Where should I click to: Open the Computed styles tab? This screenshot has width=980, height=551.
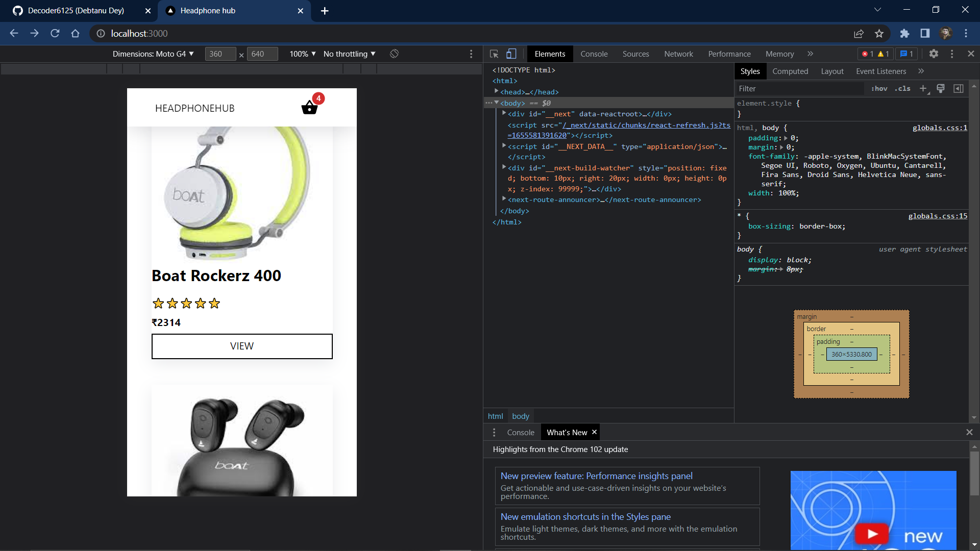790,71
